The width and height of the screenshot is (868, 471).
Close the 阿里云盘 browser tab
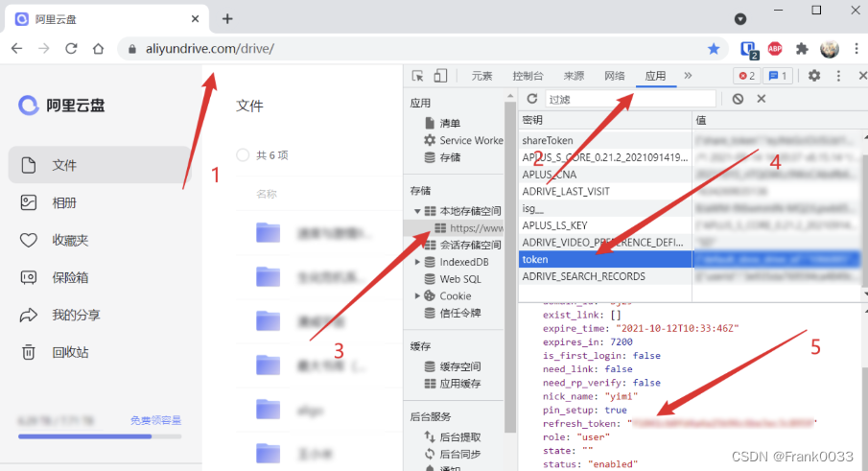[x=196, y=19]
